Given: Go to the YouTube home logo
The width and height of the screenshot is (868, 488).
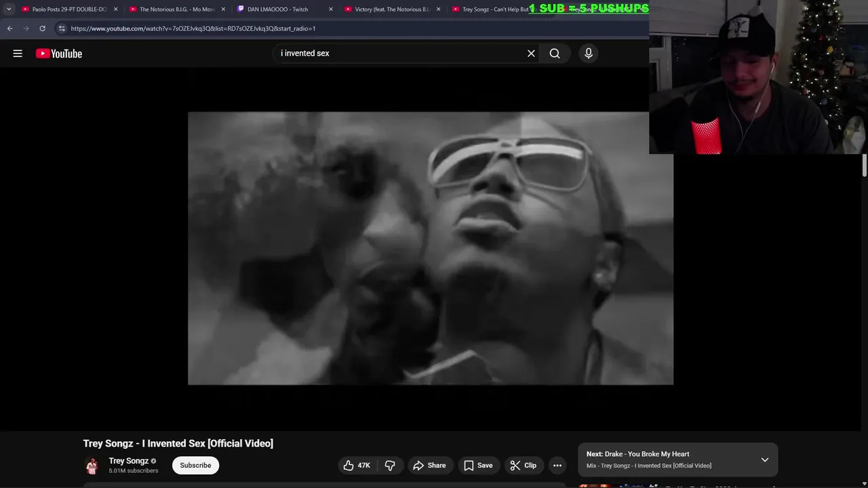Looking at the screenshot, I should click(59, 54).
